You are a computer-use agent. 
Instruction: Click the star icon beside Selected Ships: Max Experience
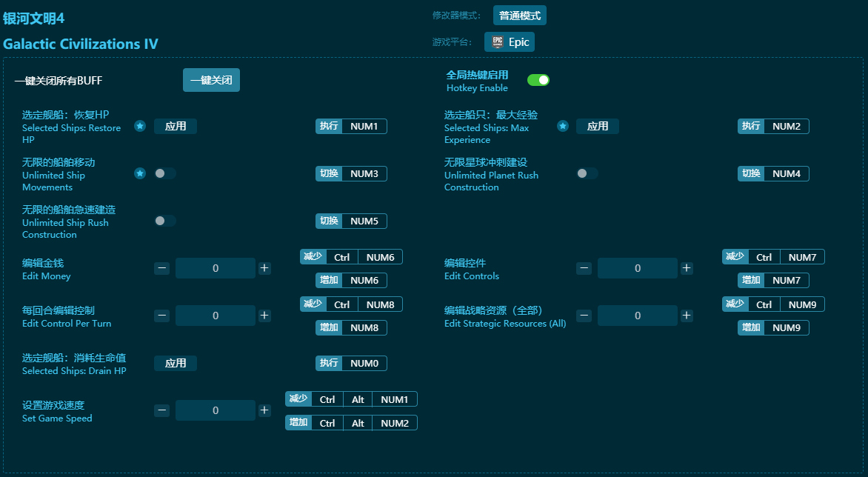click(562, 126)
